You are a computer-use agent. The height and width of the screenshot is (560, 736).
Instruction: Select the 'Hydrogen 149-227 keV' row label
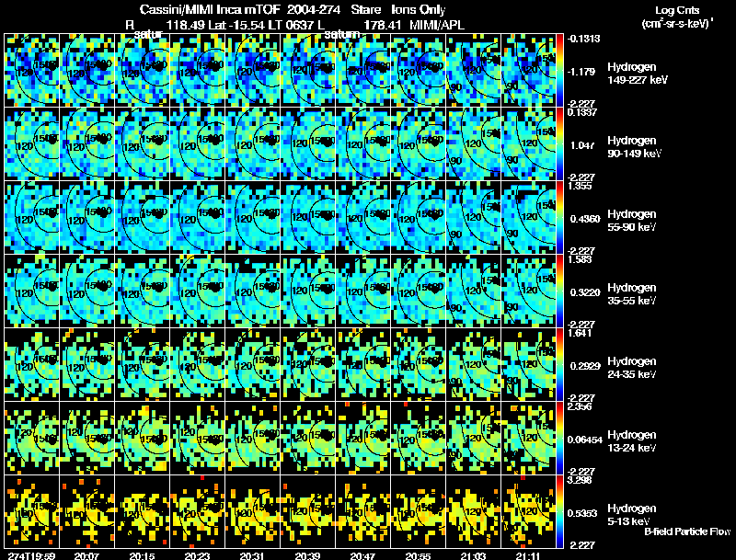638,74
